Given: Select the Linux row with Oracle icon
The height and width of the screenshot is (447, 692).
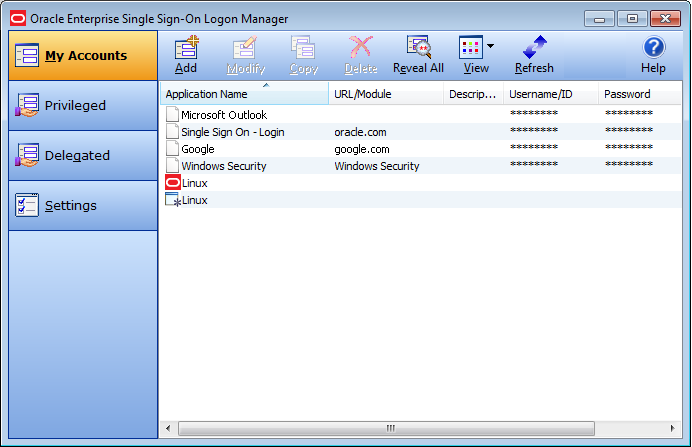Looking at the screenshot, I should coord(421,183).
